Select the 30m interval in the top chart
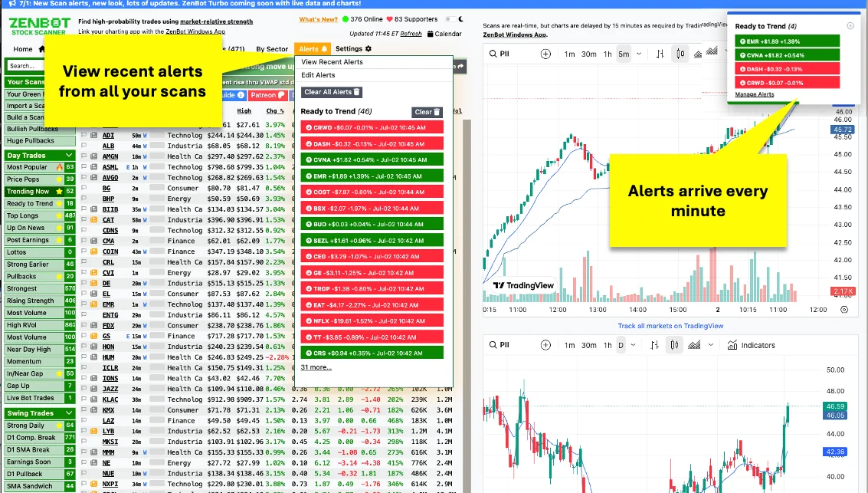 pos(588,54)
